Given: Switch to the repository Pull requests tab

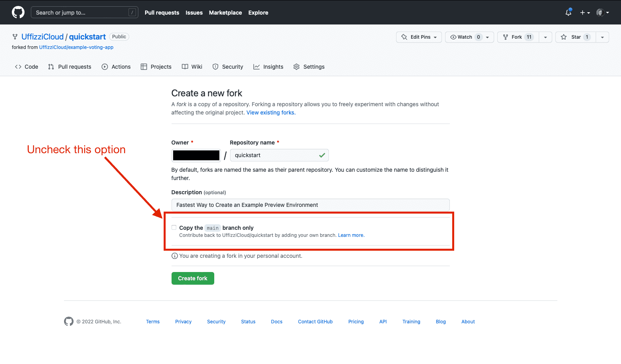Looking at the screenshot, I should click(70, 67).
